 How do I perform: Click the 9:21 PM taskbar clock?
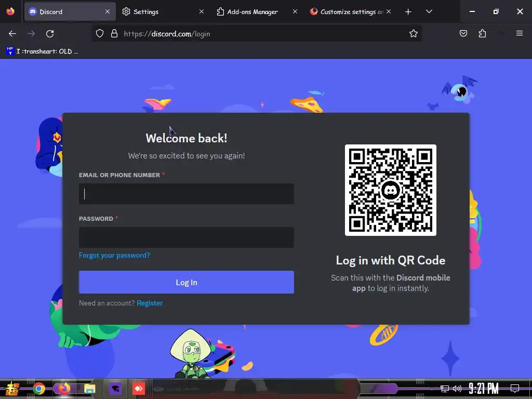point(484,389)
